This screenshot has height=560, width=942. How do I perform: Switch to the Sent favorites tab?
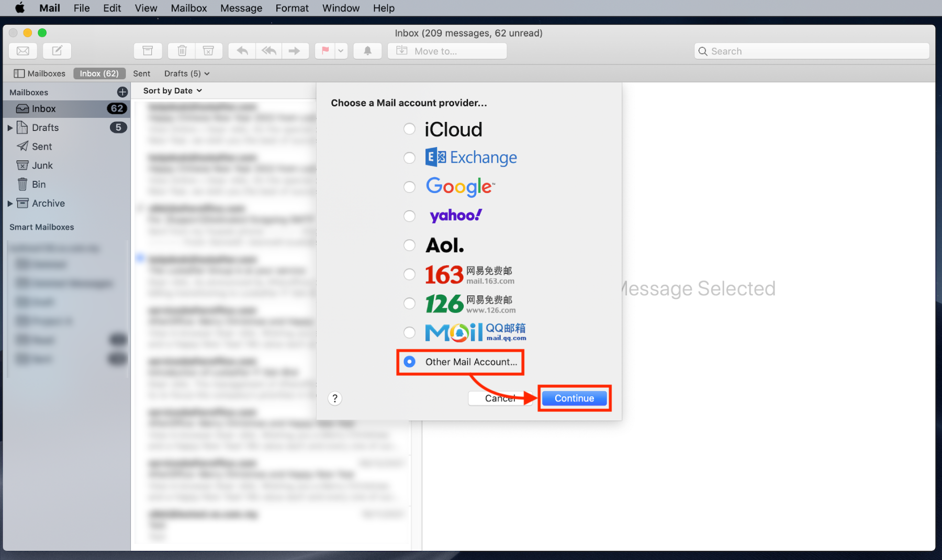(141, 73)
